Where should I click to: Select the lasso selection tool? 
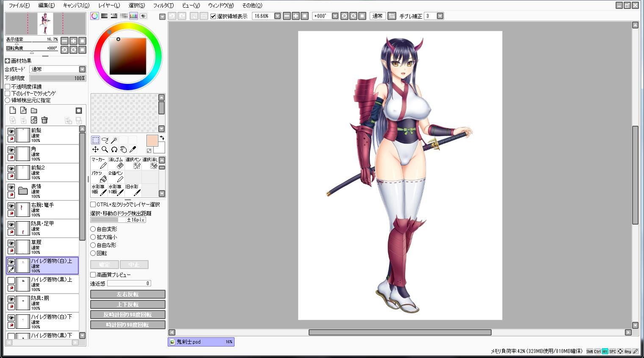point(105,140)
